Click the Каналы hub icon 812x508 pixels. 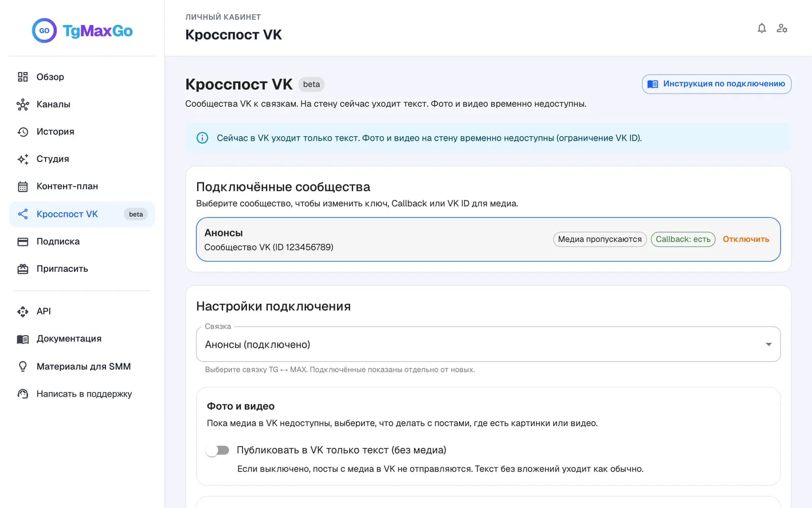click(23, 104)
